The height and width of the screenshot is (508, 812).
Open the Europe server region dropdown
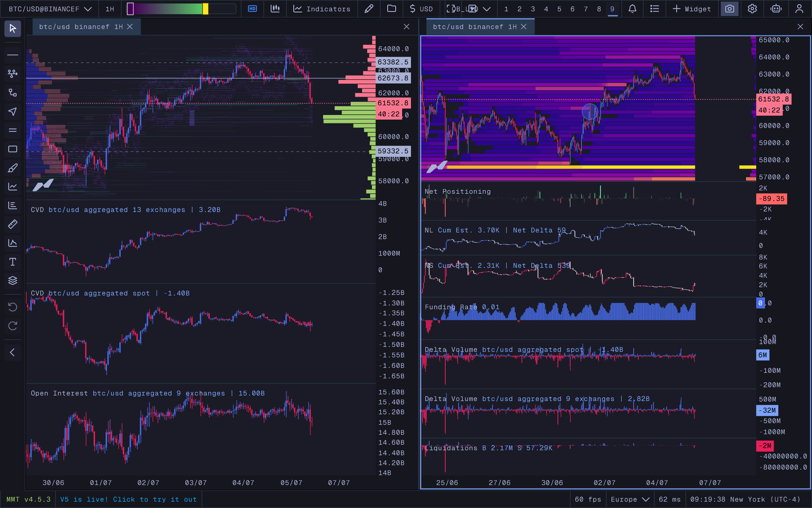click(x=630, y=499)
